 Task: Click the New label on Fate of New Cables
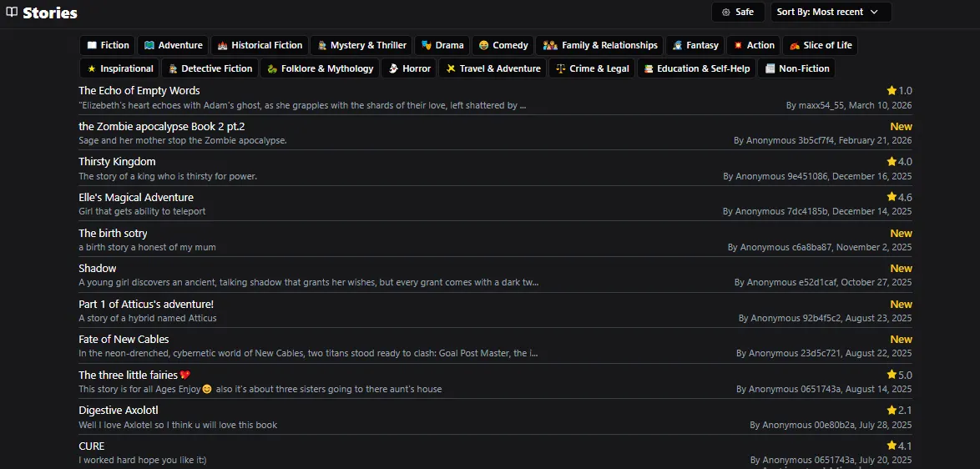902,339
